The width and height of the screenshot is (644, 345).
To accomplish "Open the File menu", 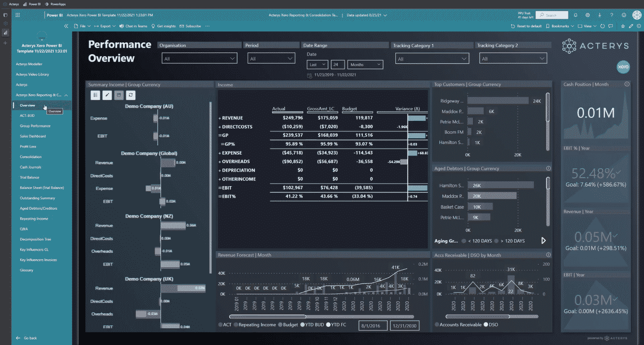I will pyautogui.click(x=82, y=26).
